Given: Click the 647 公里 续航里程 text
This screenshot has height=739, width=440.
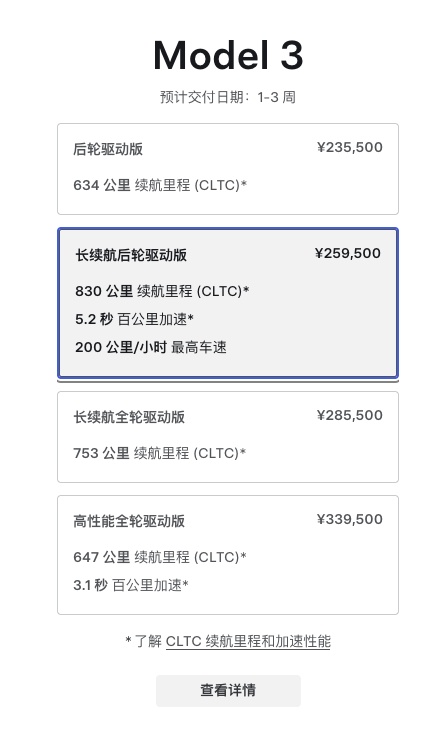Looking at the screenshot, I should [x=160, y=557].
